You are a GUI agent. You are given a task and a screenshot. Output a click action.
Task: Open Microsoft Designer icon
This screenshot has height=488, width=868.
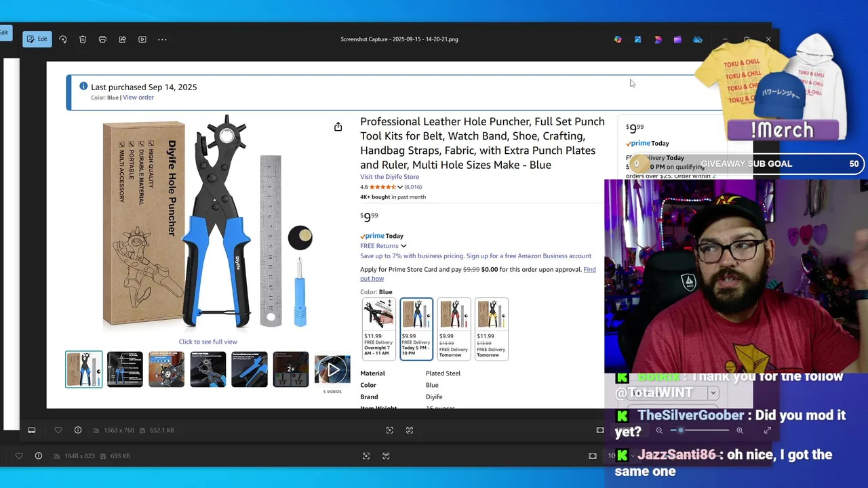[658, 39]
